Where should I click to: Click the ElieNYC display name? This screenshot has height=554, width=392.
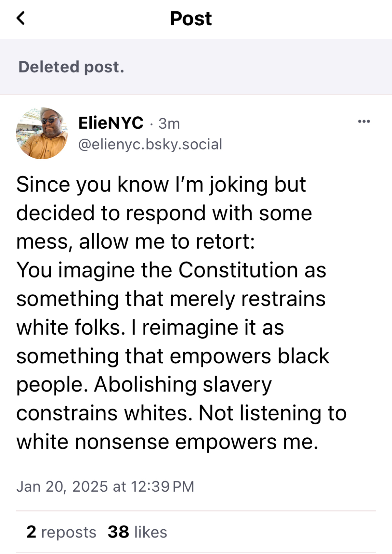click(111, 123)
